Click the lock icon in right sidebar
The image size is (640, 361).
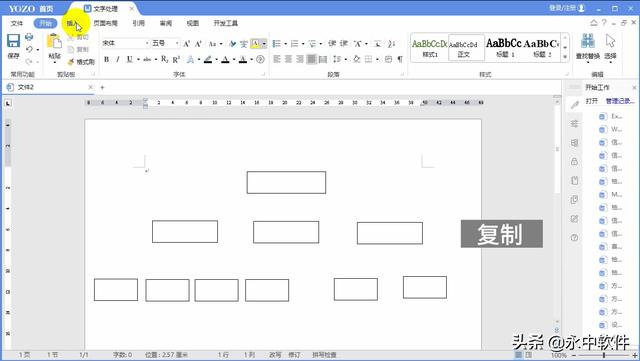[574, 162]
